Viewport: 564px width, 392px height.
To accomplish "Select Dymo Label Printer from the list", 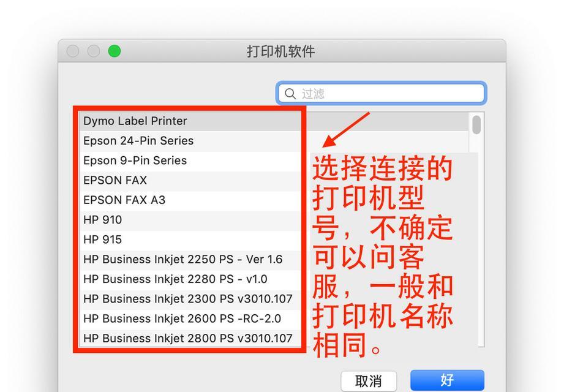I will pyautogui.click(x=274, y=121).
